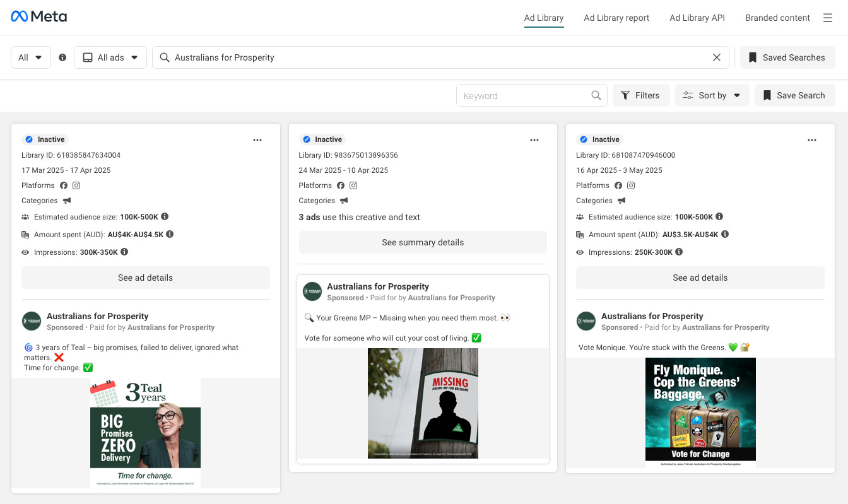The height and width of the screenshot is (504, 848).
Task: Click Inactive status badge on ad 681087470946000
Action: tap(599, 139)
